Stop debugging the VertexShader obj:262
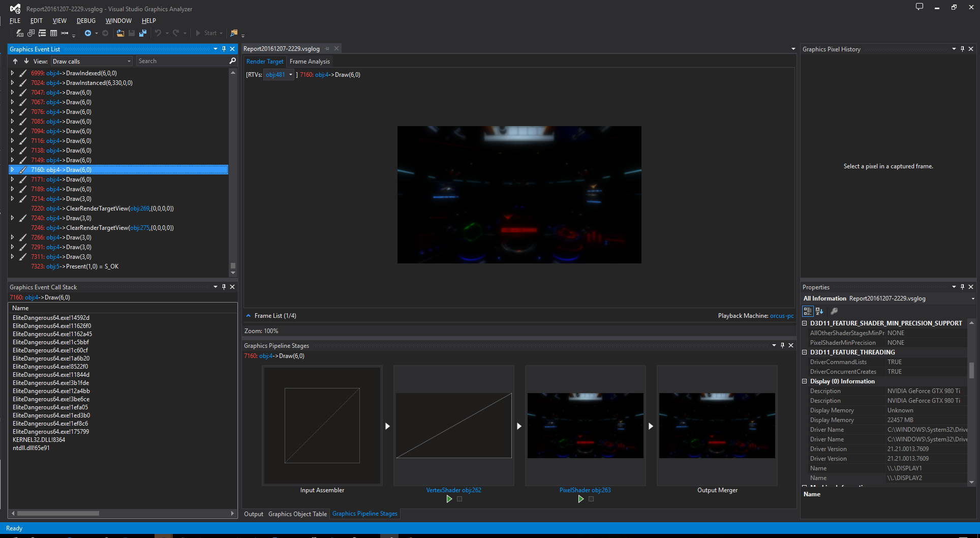Screen dimensions: 980x538 click(x=460, y=499)
